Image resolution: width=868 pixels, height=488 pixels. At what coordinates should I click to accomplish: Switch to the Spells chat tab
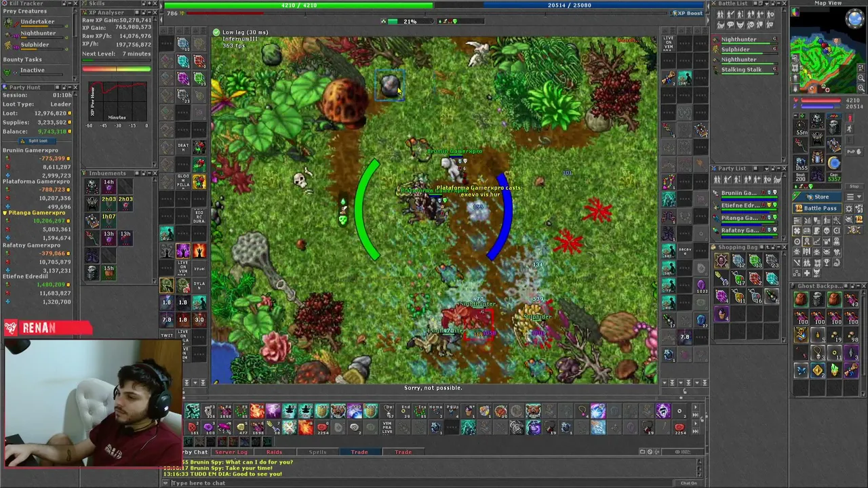pos(317,452)
